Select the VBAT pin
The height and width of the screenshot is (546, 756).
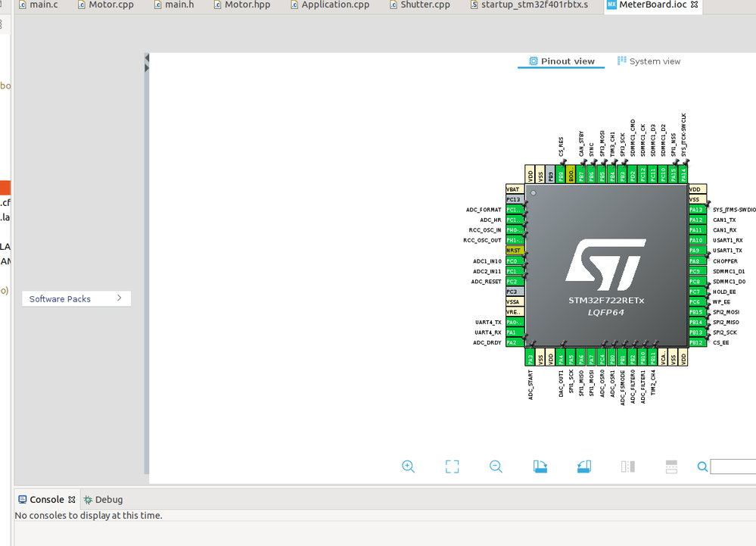(x=515, y=189)
